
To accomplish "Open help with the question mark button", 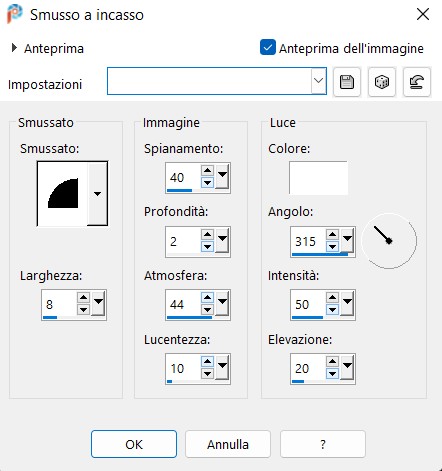I will 323,444.
